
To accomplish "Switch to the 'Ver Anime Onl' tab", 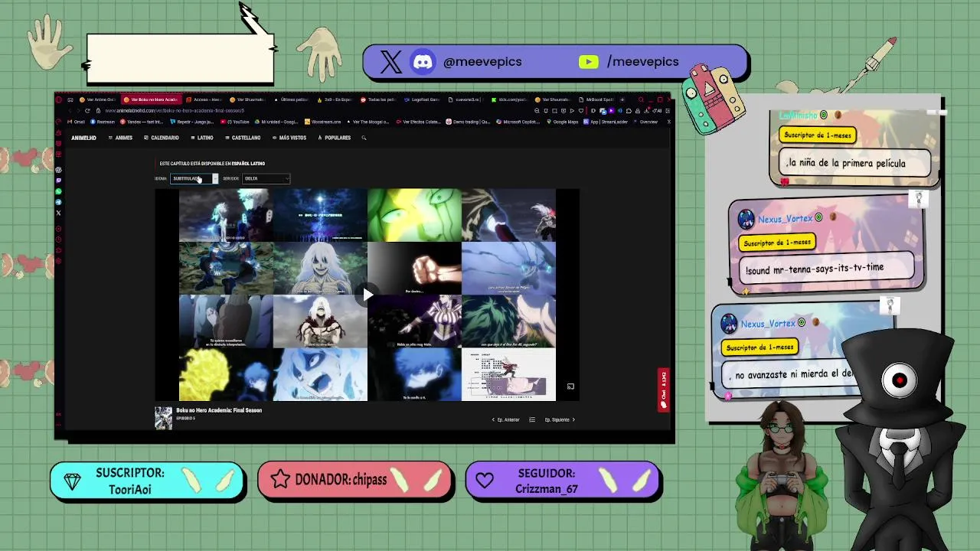I will tap(98, 99).
